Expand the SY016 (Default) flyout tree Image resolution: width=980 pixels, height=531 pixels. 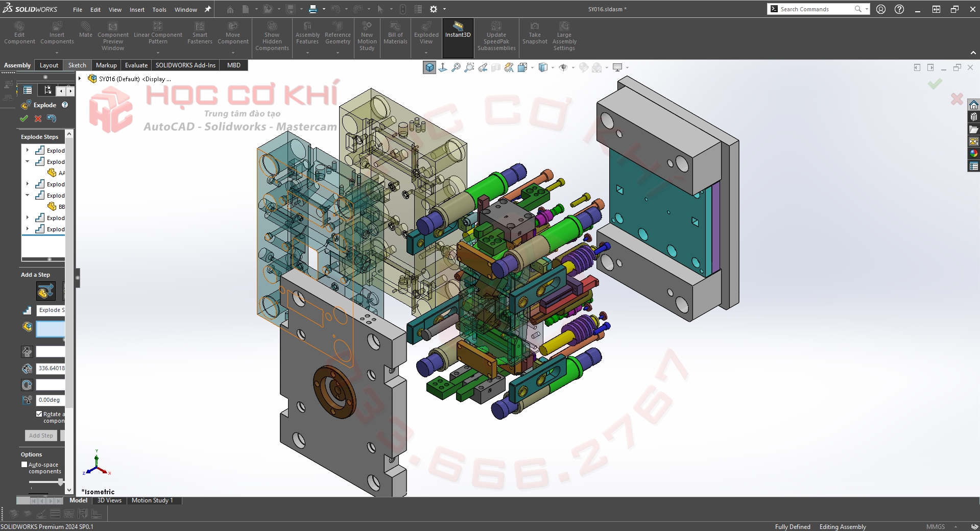pos(80,79)
